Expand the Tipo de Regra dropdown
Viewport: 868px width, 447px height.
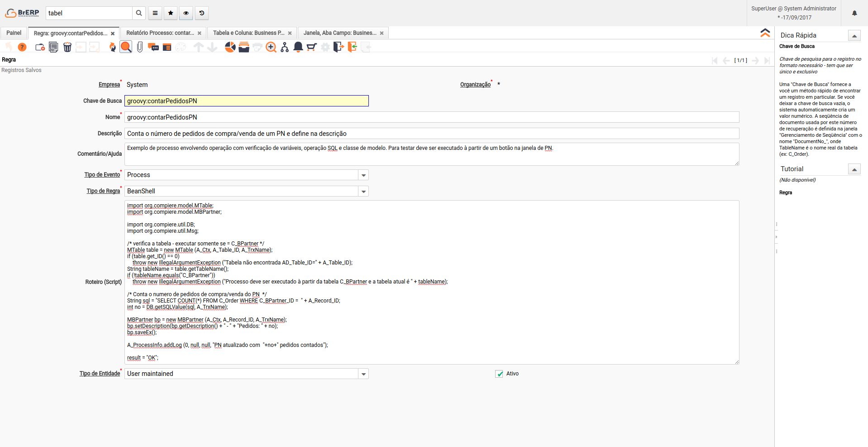pyautogui.click(x=363, y=192)
